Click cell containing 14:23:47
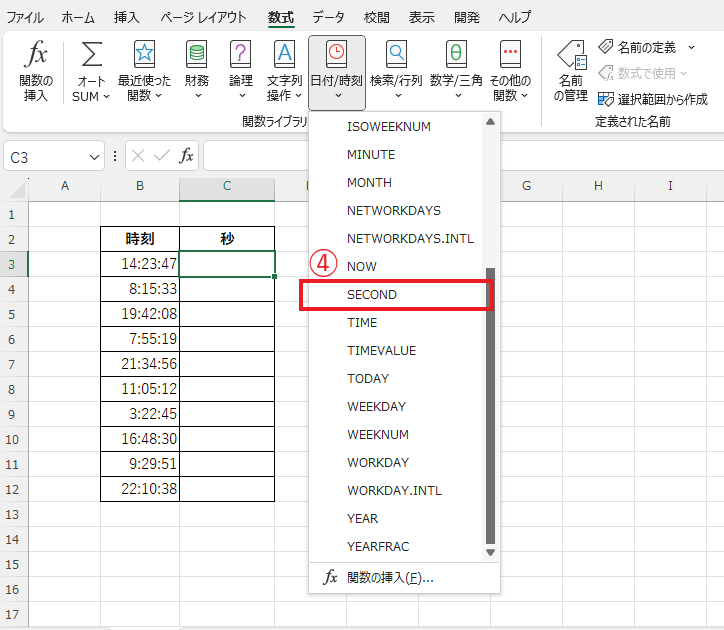This screenshot has width=724, height=630. 140,264
